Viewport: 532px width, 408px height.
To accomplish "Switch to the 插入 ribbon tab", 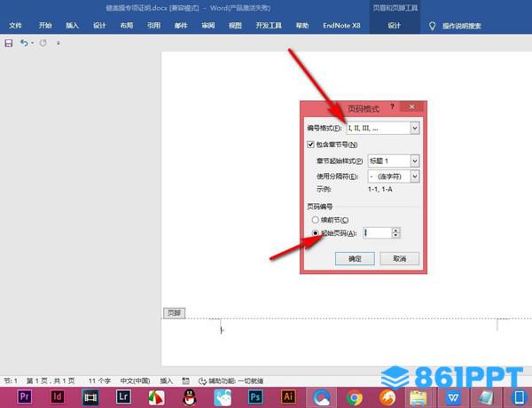I will point(72,26).
